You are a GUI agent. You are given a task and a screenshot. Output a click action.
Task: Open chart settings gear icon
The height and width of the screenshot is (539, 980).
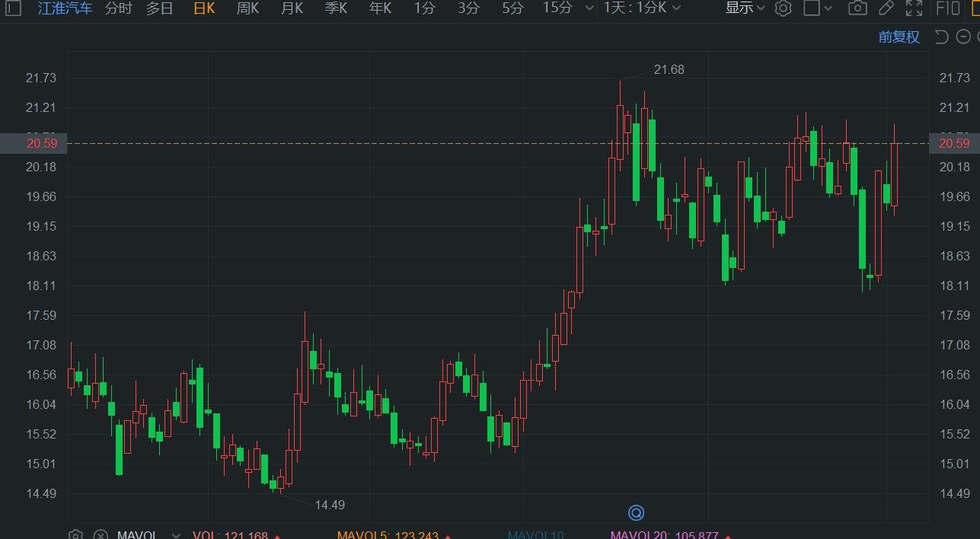783,8
